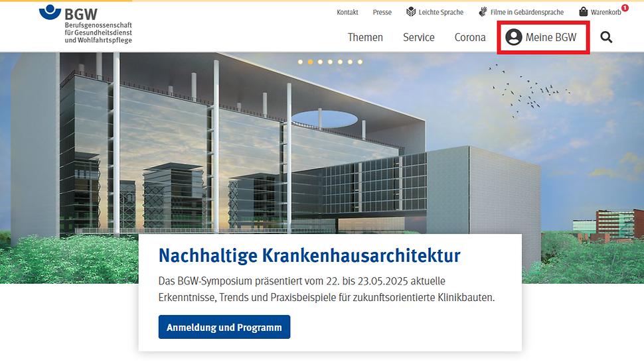Expand the Themen navigation menu
This screenshot has height=362, width=644.
point(365,37)
